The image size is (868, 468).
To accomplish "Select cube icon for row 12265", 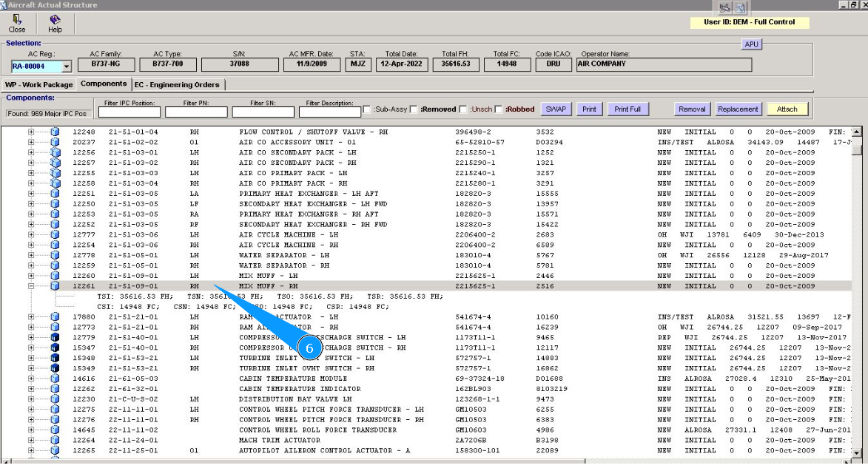I will (55, 450).
